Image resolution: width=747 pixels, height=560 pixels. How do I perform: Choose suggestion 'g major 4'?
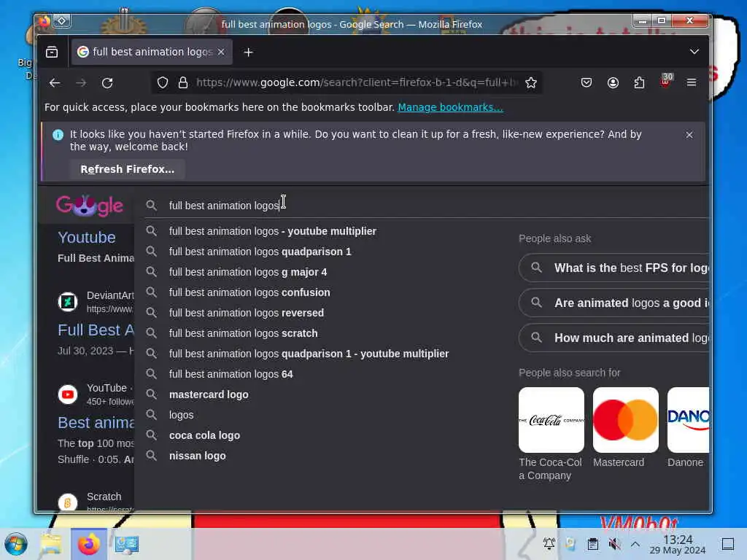[x=248, y=273]
